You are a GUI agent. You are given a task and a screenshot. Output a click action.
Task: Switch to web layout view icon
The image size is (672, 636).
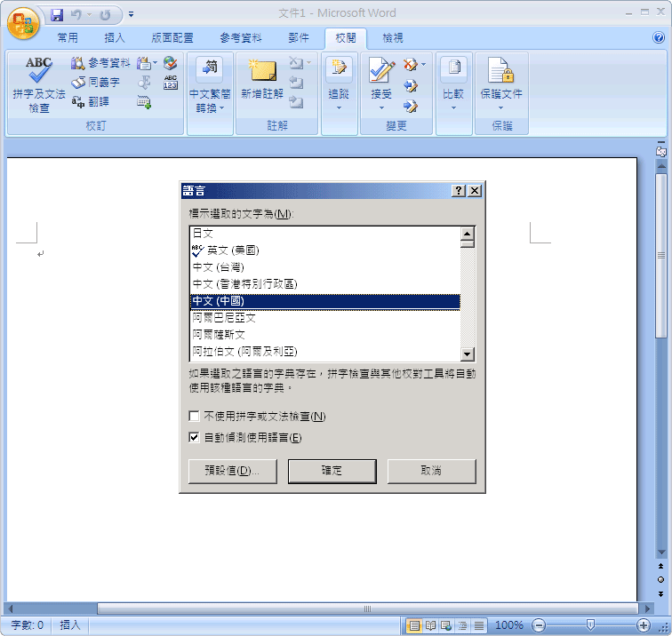click(x=446, y=625)
